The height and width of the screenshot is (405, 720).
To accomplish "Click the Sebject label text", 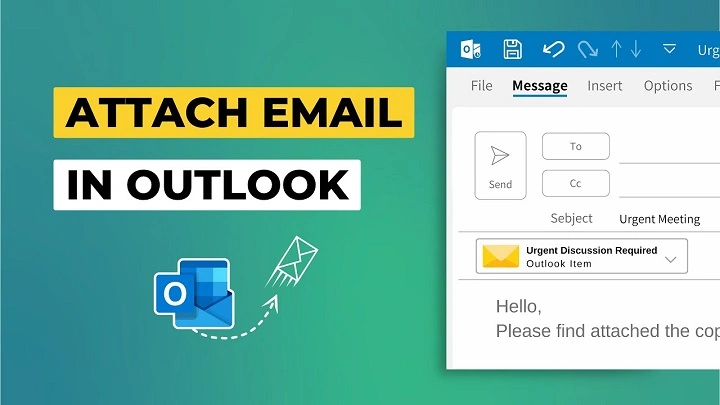I will (x=571, y=218).
